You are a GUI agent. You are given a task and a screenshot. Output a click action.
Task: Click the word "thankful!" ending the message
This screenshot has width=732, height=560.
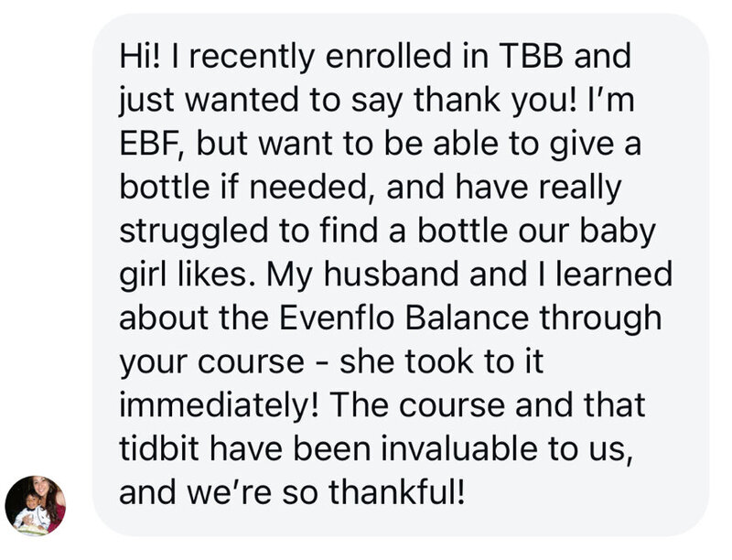tap(397, 492)
